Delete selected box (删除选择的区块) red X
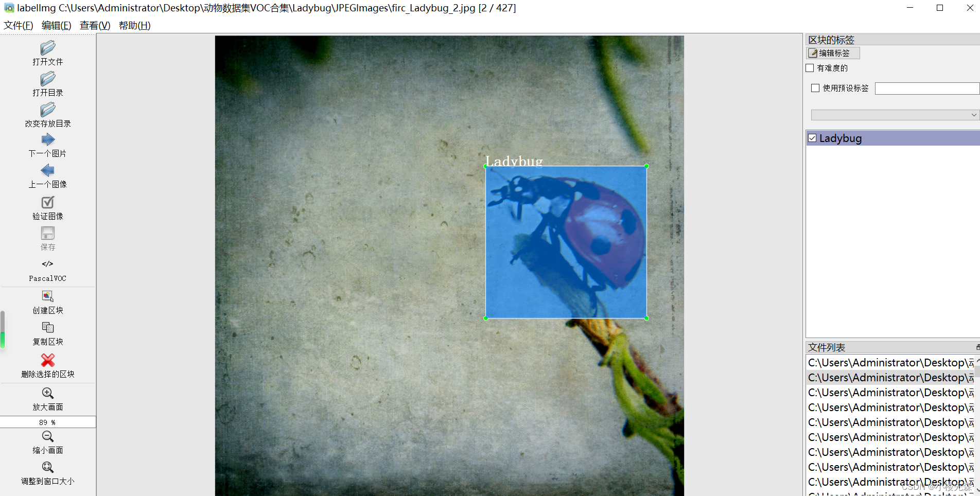This screenshot has width=980, height=496. click(x=48, y=360)
